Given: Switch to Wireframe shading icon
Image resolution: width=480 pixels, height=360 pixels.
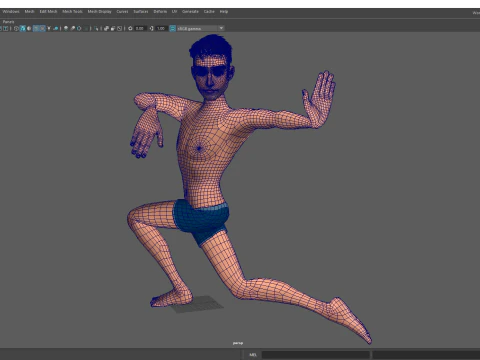Looking at the screenshot, I should (16, 29).
